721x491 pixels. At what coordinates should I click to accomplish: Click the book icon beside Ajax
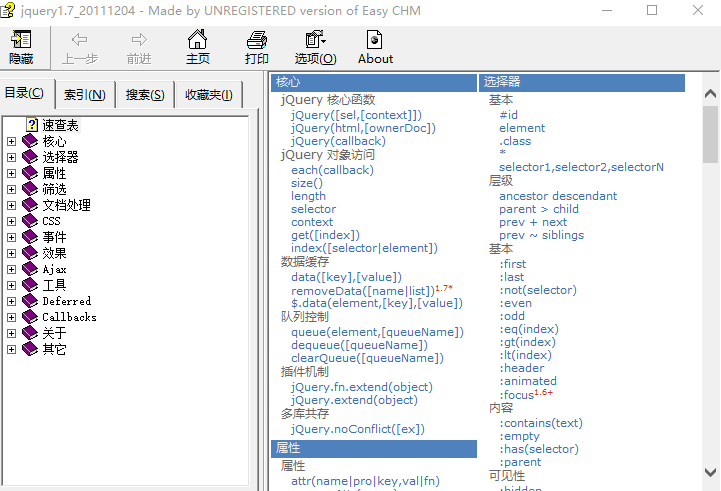[x=30, y=269]
